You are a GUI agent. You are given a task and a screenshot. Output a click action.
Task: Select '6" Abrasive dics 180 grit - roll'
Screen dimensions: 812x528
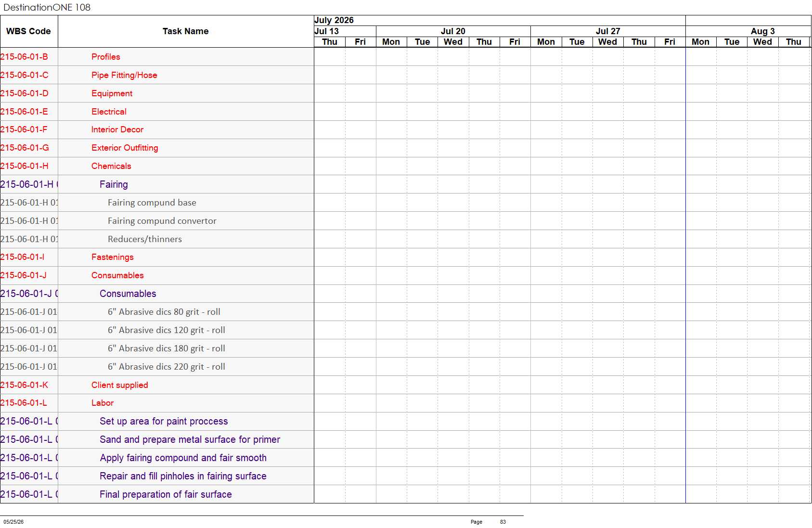coord(167,348)
